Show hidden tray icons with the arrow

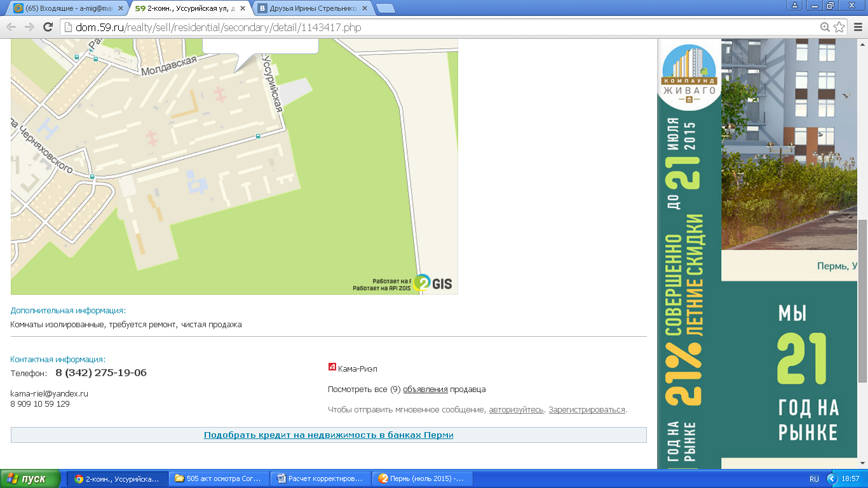tap(832, 478)
